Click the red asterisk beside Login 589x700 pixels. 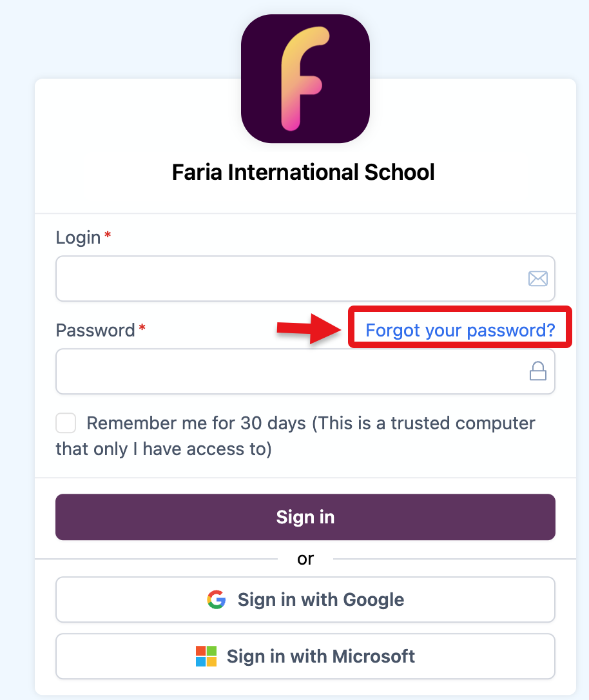(108, 237)
